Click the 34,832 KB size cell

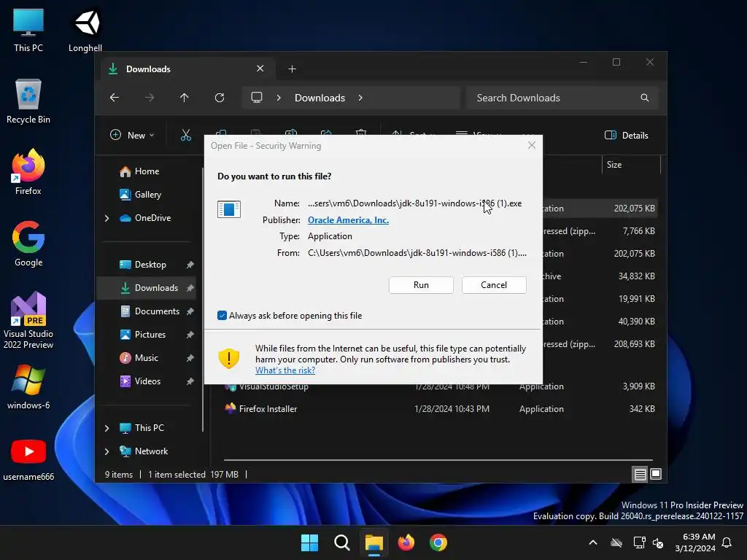[636, 276]
